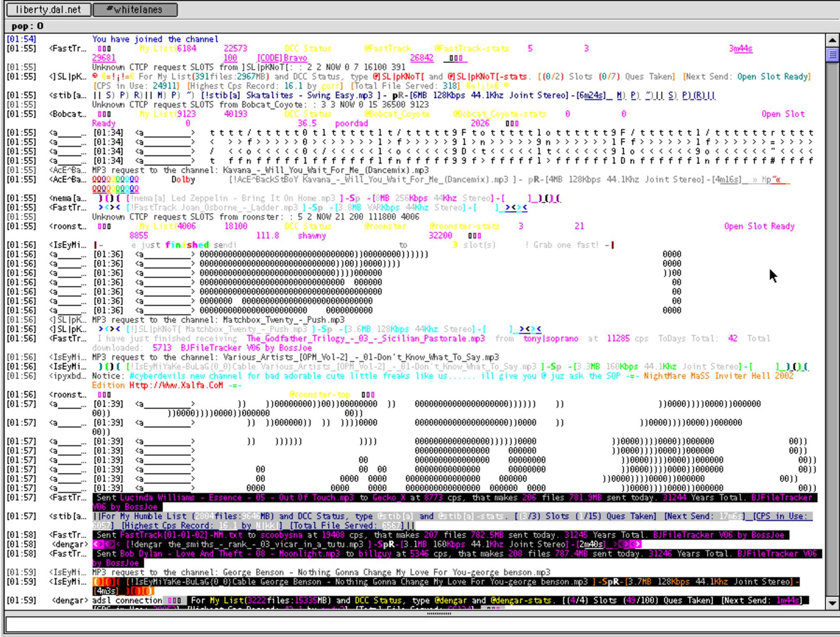Image resolution: width=840 pixels, height=637 pixels.
Task: Click the <Bobcat...> nickname
Action: [x=68, y=114]
